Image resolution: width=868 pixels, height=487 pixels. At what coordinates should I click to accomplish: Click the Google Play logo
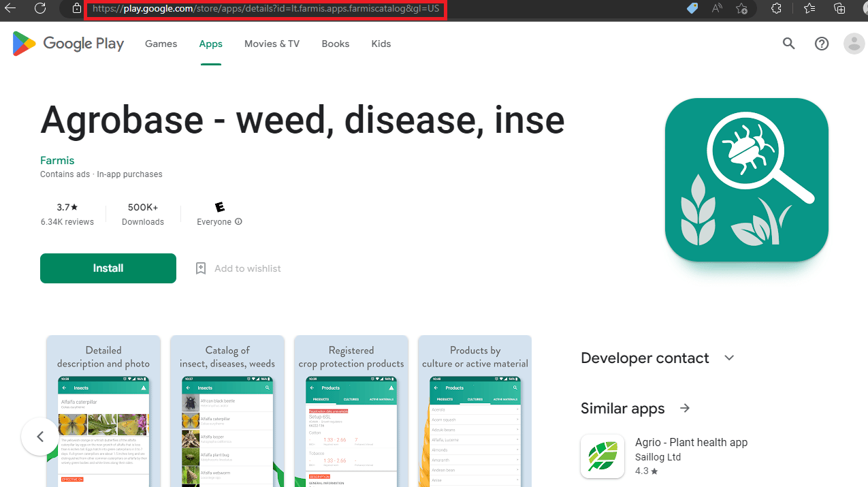(x=68, y=44)
